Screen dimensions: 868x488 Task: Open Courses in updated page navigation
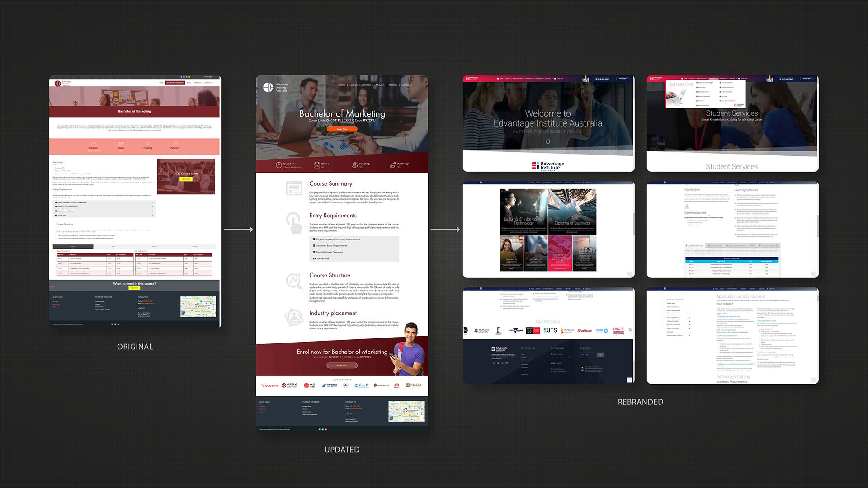pos(354,85)
